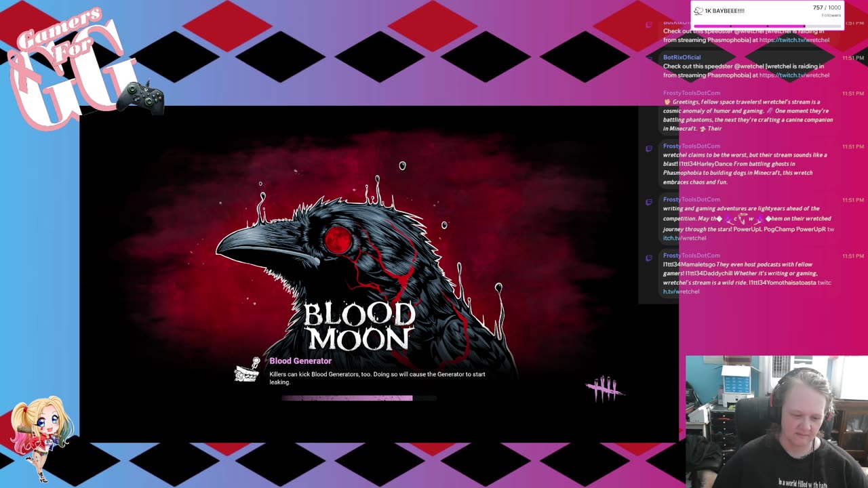Click the Gamers For GG logo
Viewport: 868px width, 488px height.
71,68
